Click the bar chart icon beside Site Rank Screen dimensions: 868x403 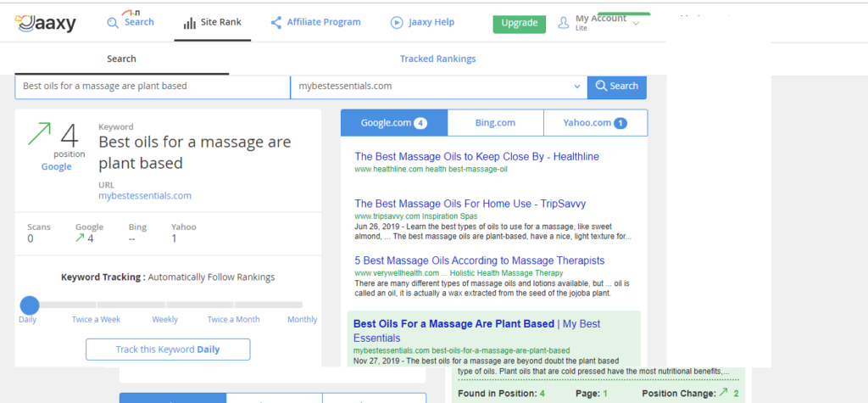189,23
